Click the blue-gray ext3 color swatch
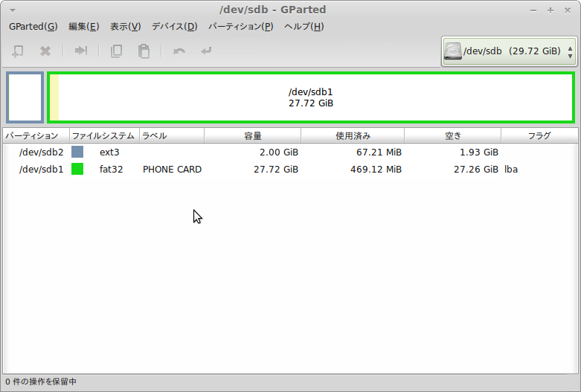581x392 pixels. (x=77, y=152)
